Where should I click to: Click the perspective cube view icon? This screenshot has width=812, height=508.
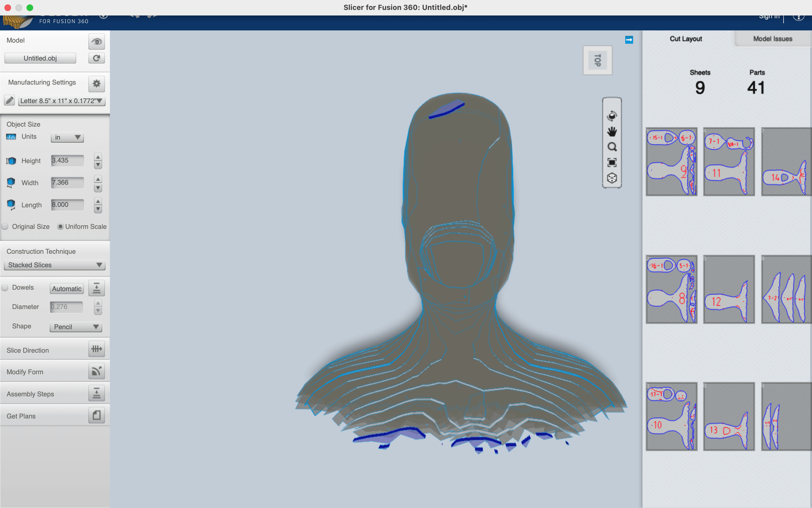point(611,178)
